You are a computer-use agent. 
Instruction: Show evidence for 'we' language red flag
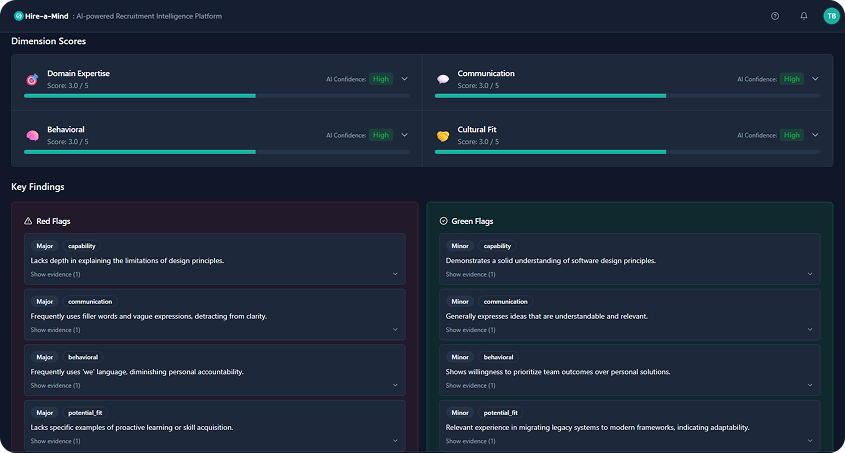click(56, 385)
